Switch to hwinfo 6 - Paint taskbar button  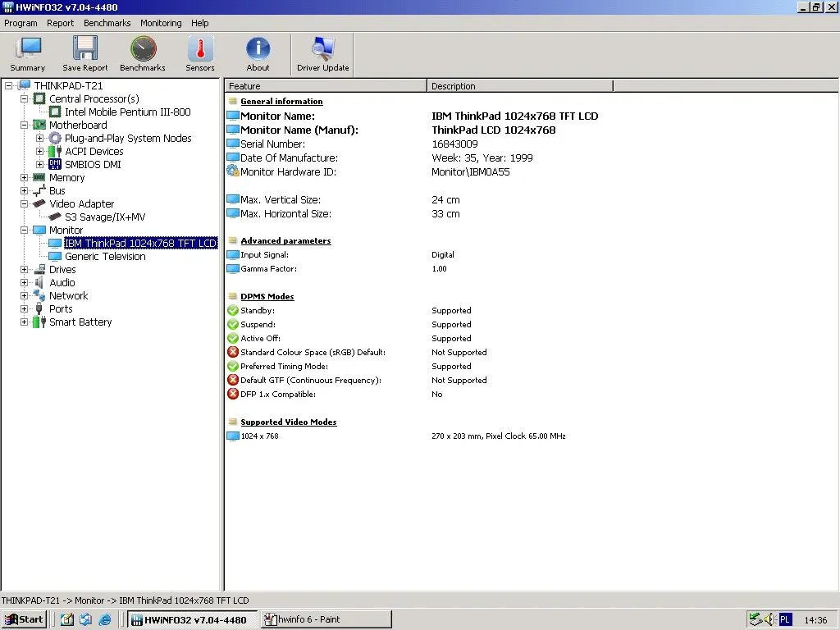pyautogui.click(x=326, y=620)
